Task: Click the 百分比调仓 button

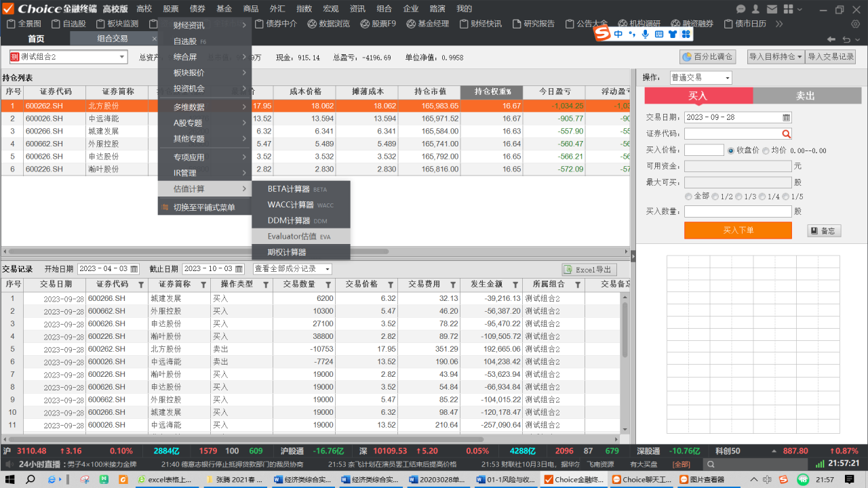Action: tap(707, 57)
